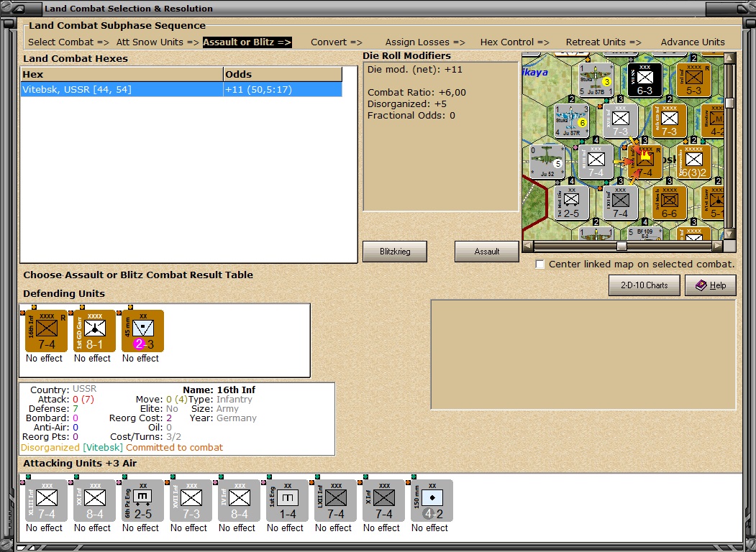Open the 2-D-10 Charts
The image size is (756, 552).
pyautogui.click(x=644, y=285)
